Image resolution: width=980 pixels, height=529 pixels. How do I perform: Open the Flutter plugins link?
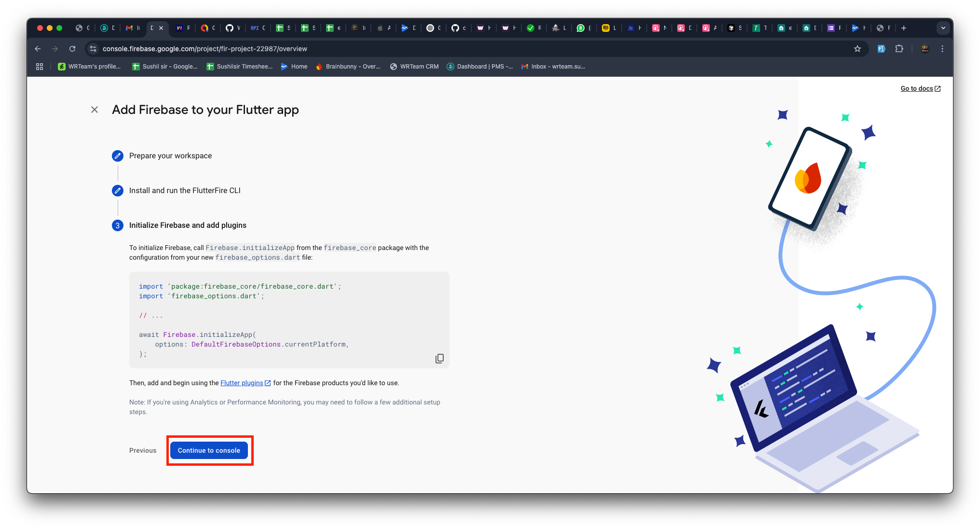point(242,383)
